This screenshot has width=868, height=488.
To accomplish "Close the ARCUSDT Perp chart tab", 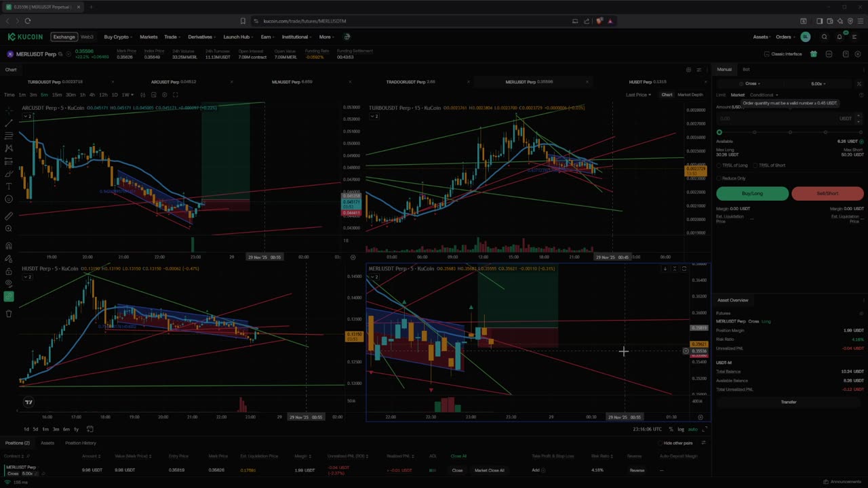I will point(231,82).
